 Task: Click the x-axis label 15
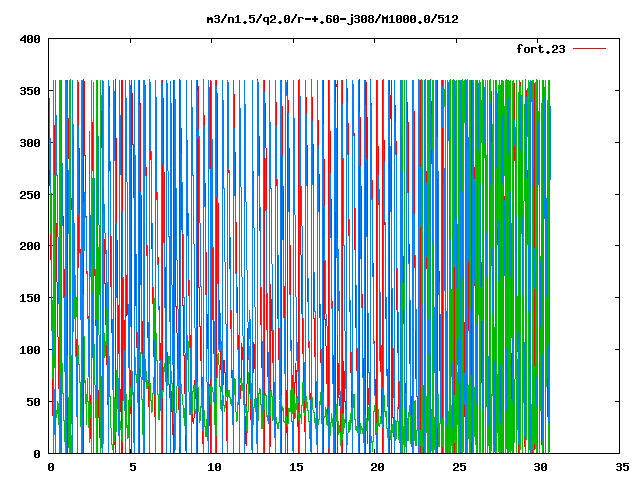pos(296,467)
